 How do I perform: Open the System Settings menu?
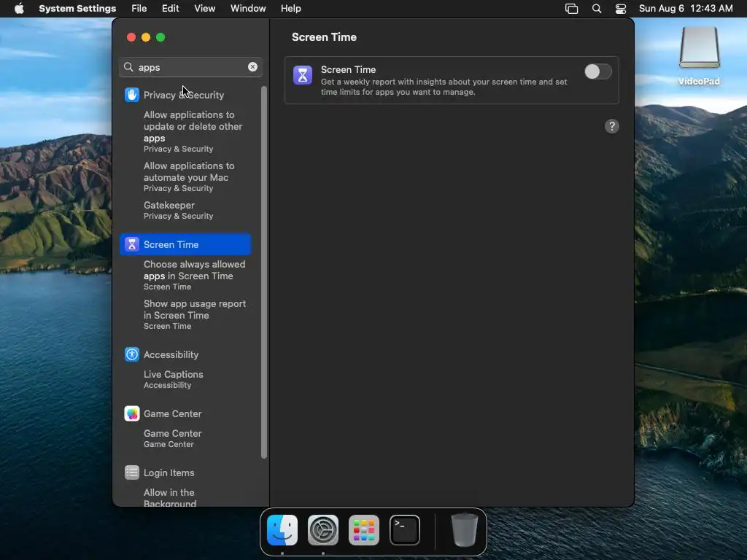click(77, 9)
